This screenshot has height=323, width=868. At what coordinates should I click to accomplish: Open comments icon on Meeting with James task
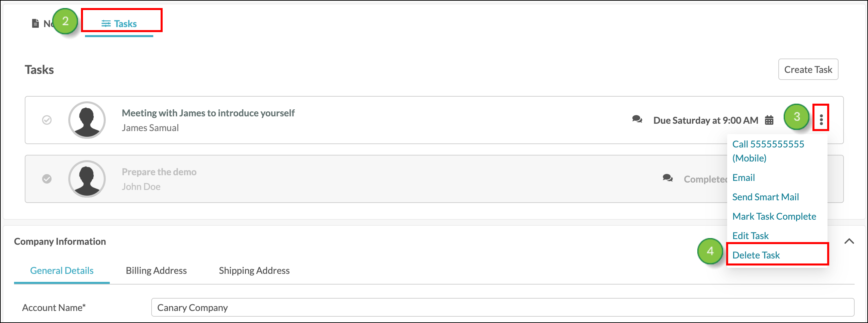tap(637, 119)
